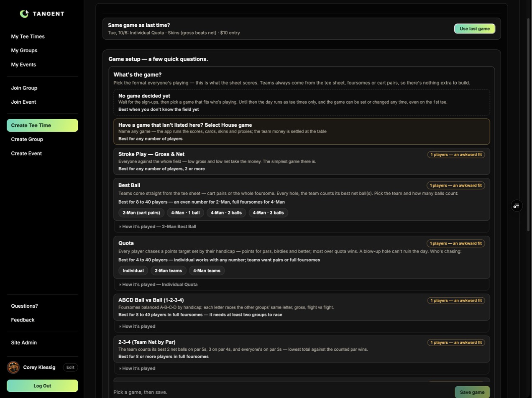Screen dimensions: 532x398
Task: Click the Tangent logo icon
Action: 24,14
